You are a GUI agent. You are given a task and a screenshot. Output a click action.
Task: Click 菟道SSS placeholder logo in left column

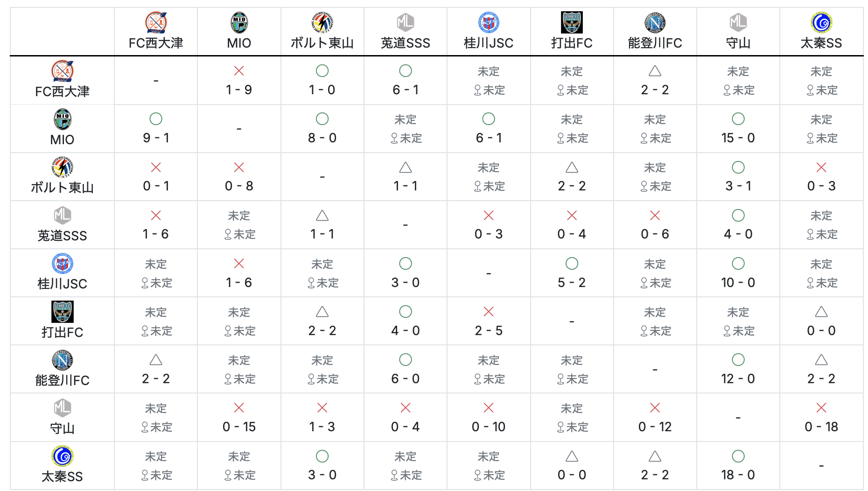(x=62, y=216)
